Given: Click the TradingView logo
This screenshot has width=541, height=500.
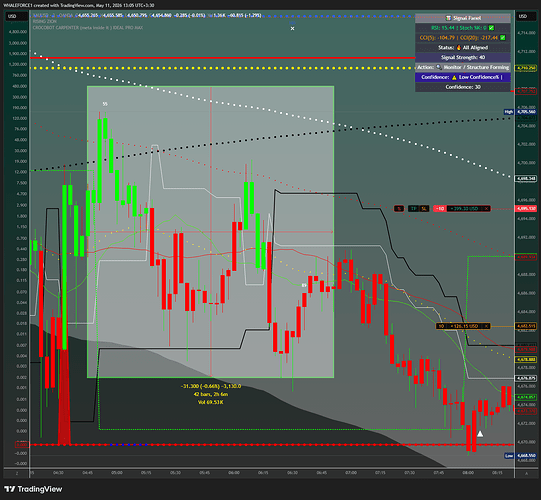Looking at the screenshot, I should point(33,489).
